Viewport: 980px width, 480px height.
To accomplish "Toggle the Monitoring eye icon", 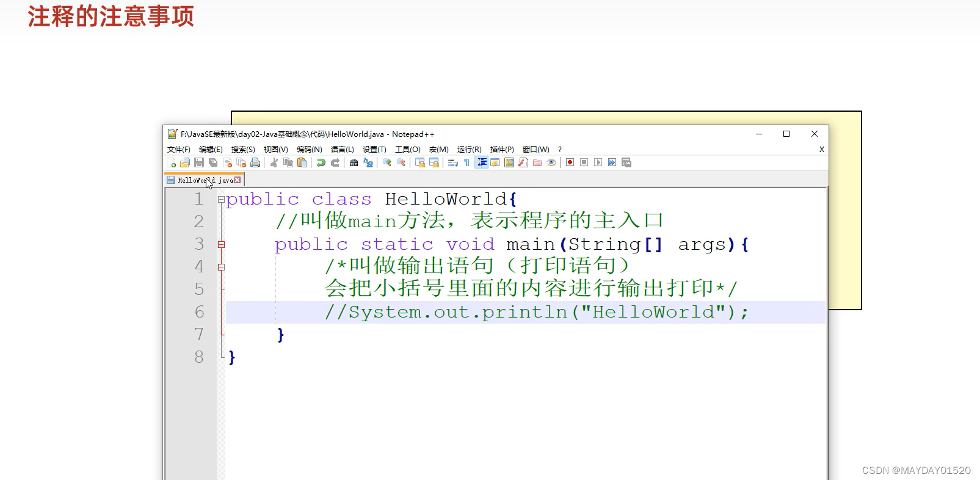I will point(551,162).
